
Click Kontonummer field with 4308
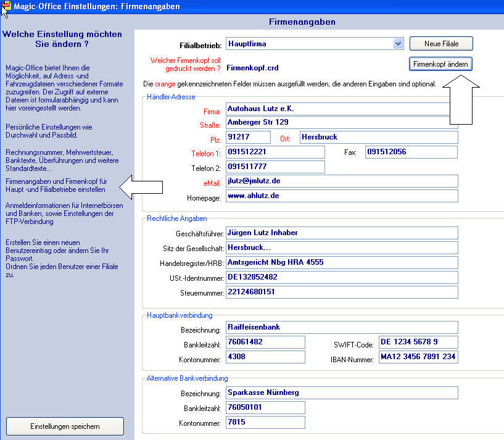[x=265, y=357]
